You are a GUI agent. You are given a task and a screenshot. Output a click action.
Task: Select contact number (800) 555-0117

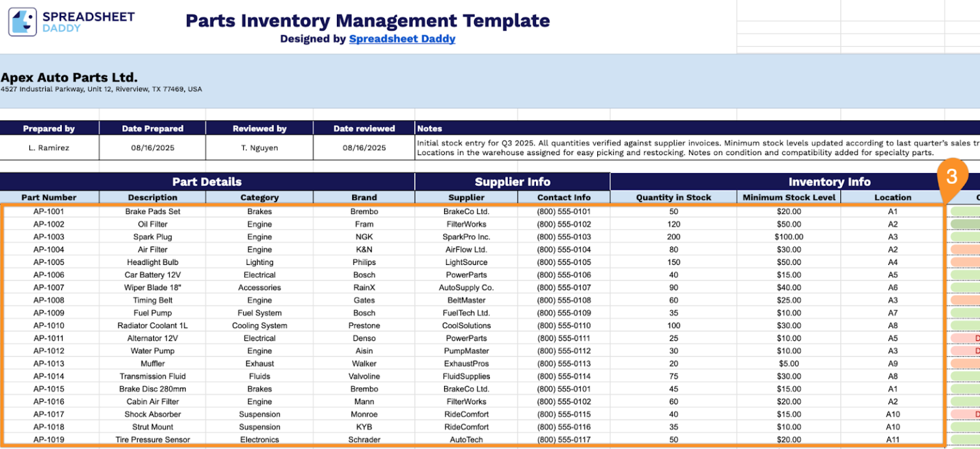[x=563, y=439]
